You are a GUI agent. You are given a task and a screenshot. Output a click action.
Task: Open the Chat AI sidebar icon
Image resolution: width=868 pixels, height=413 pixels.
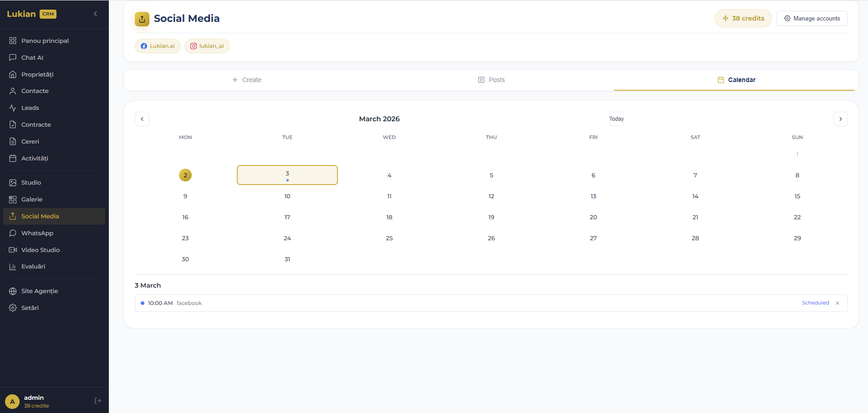[13, 57]
